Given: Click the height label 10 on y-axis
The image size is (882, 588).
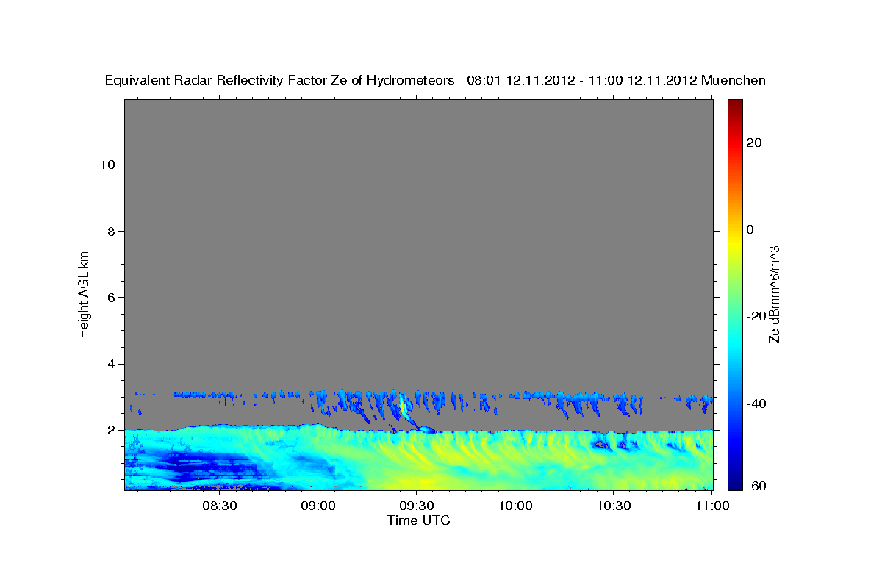Looking at the screenshot, I should point(107,165).
